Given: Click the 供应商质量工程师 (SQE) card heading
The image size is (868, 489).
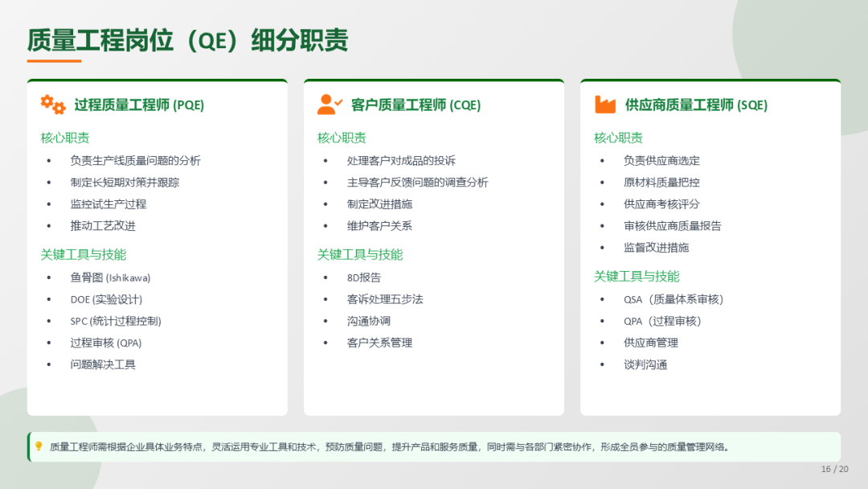Looking at the screenshot, I should click(696, 105).
